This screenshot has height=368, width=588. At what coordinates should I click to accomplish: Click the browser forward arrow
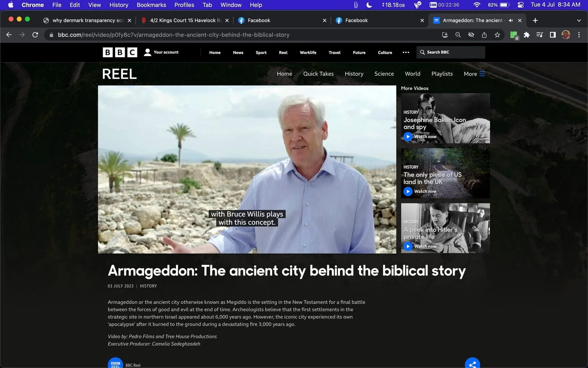[22, 35]
